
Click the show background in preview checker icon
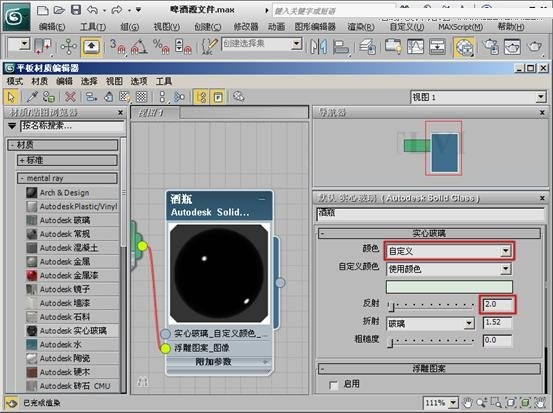(x=141, y=97)
